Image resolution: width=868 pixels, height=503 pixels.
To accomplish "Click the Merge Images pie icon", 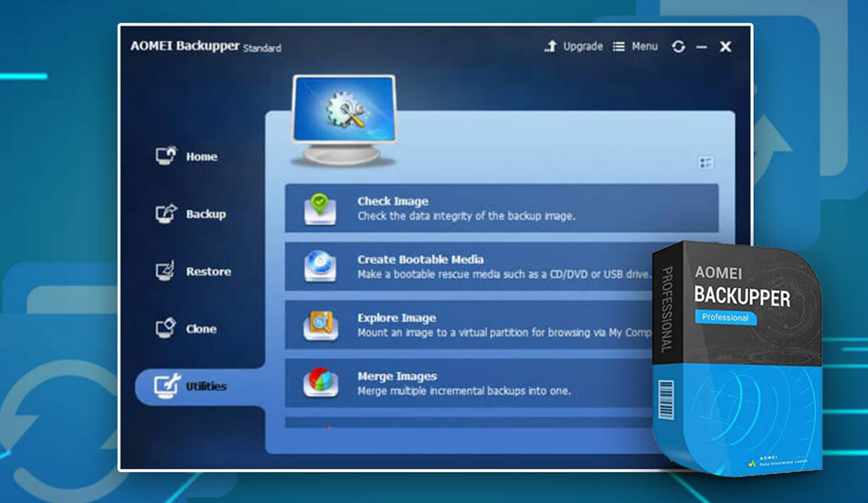I will pyautogui.click(x=321, y=383).
